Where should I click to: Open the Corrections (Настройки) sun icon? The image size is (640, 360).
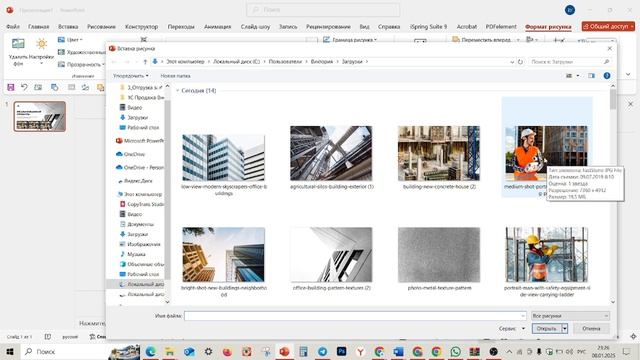pos(41,44)
